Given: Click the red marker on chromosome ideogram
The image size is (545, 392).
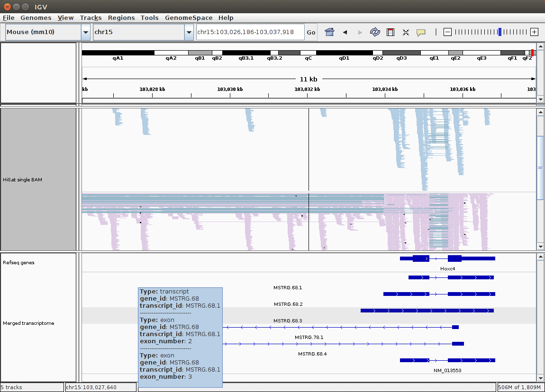Looking at the screenshot, I should pos(532,53).
